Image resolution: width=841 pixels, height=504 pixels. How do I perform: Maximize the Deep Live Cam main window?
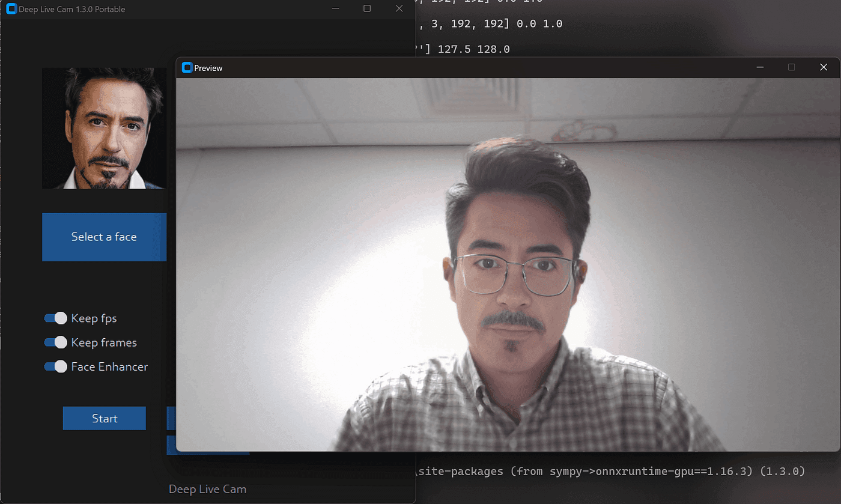[367, 8]
